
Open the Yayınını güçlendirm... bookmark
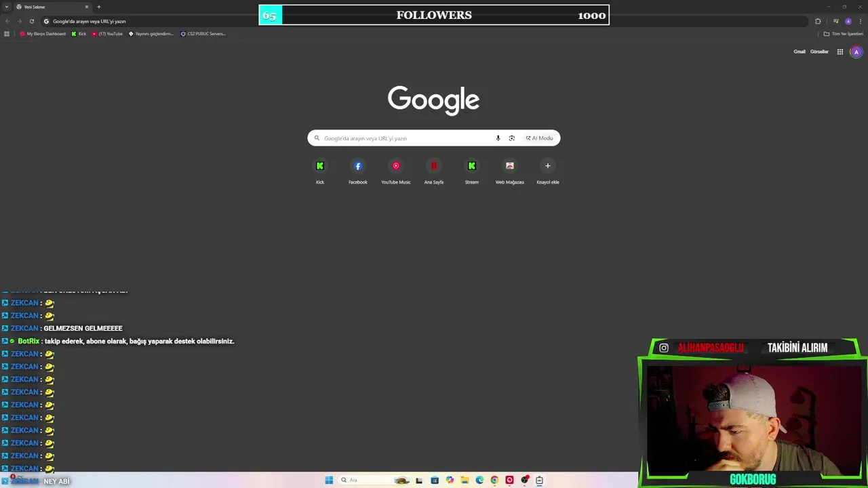point(151,33)
